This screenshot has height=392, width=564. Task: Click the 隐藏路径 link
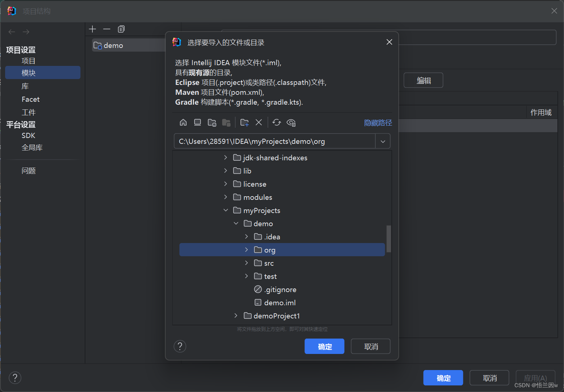[x=378, y=123]
